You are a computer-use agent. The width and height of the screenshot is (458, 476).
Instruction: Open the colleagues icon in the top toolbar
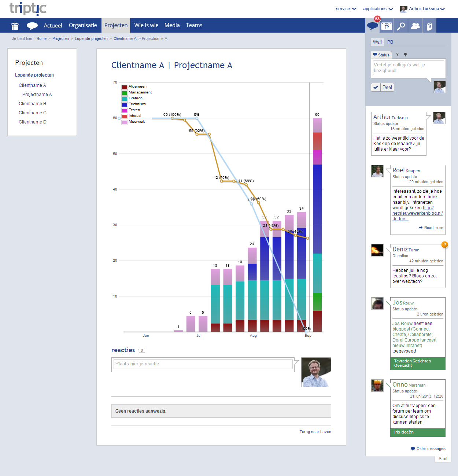[x=415, y=25]
